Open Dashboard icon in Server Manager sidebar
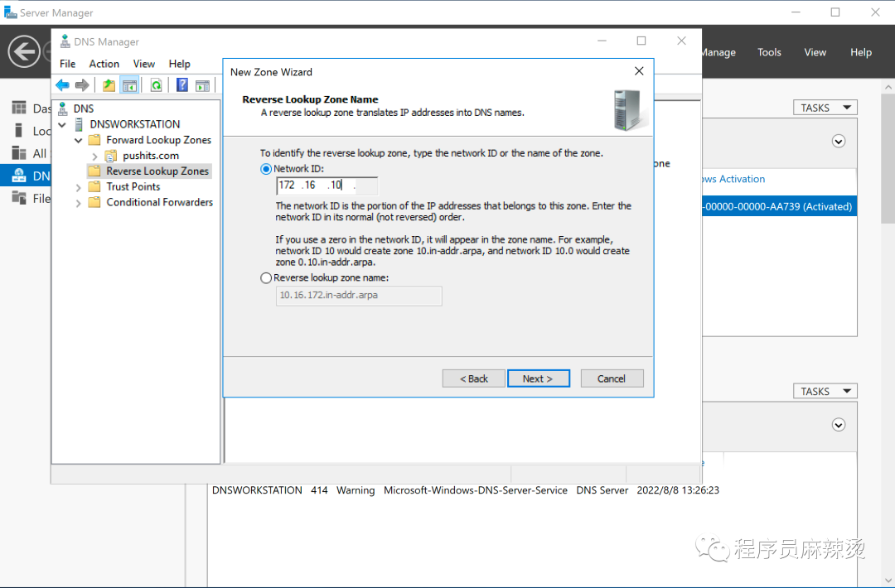895x588 pixels. 19,108
